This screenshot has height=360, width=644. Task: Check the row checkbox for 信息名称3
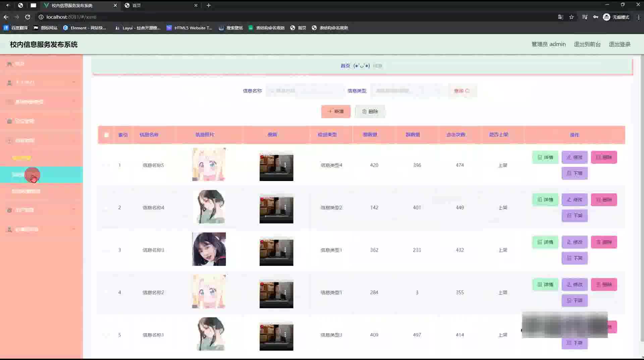[106, 250]
